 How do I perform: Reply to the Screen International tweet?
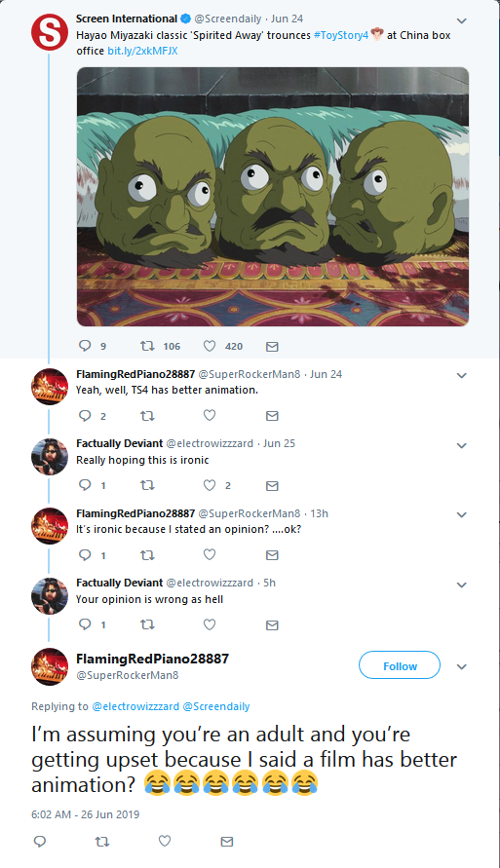click(x=85, y=346)
